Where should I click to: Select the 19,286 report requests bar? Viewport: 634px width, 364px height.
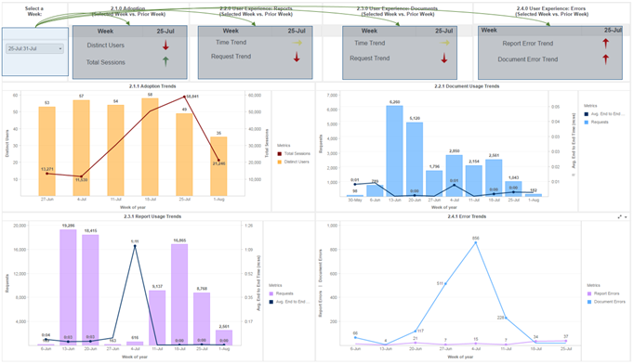[69, 287]
